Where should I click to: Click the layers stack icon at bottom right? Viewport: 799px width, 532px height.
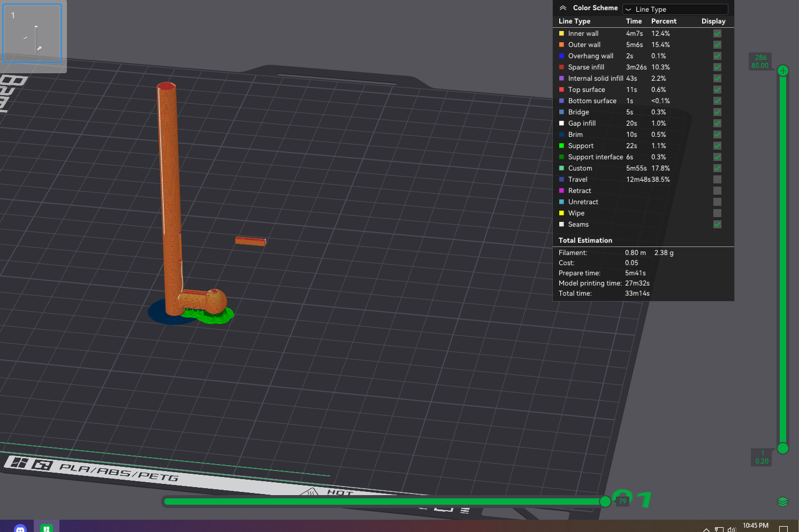tap(782, 502)
